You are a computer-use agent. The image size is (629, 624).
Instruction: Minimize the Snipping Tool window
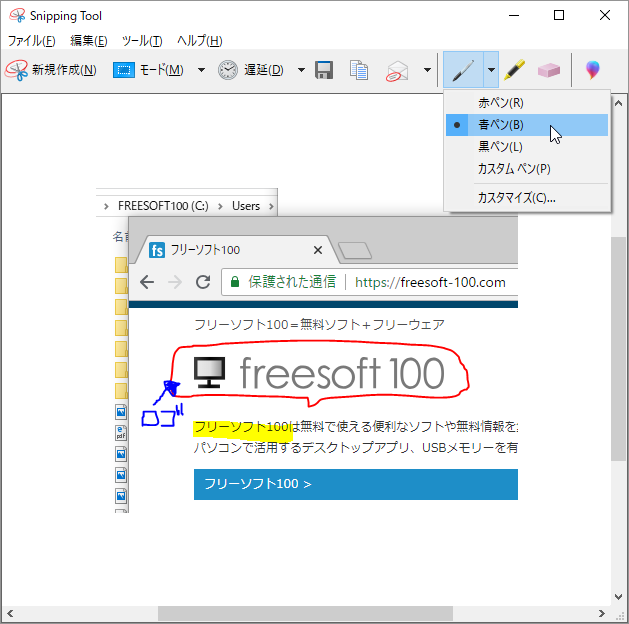pyautogui.click(x=514, y=15)
